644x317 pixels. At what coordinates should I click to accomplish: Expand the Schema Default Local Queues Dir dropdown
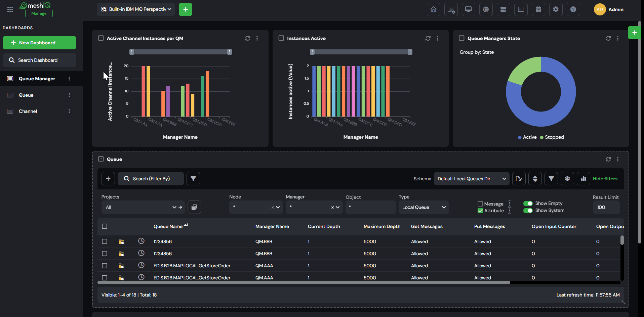[472, 179]
